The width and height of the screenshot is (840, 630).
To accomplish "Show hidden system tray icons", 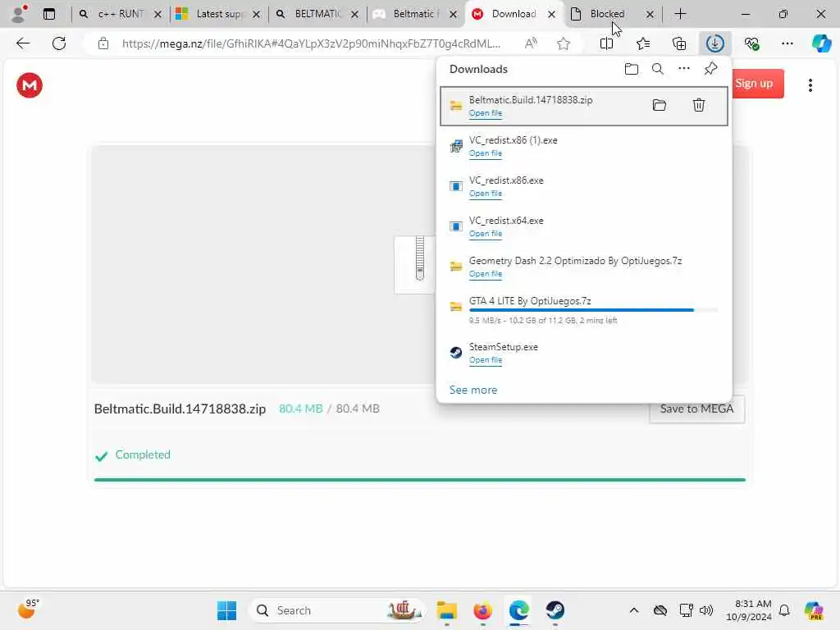I will click(633, 610).
